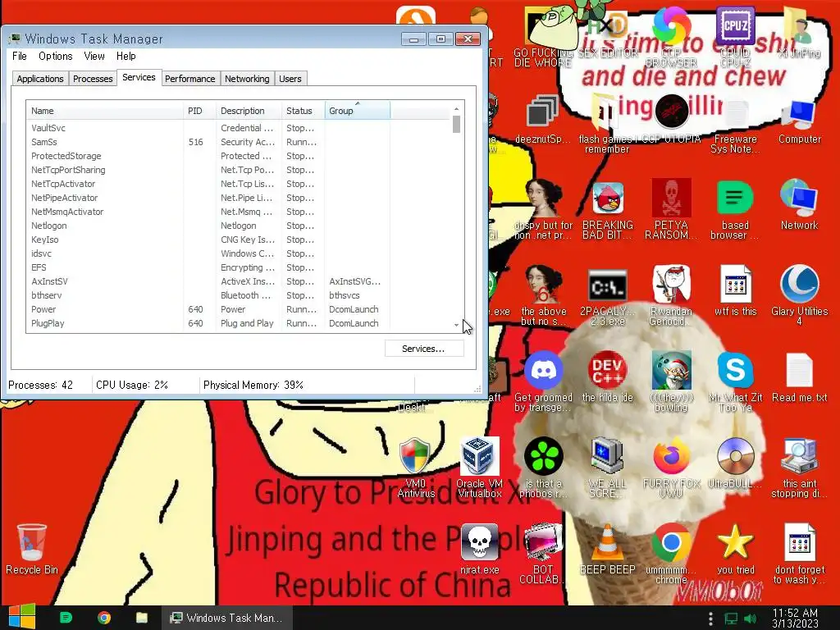This screenshot has height=630, width=840.
Task: Switch to the Users tab
Action: pyautogui.click(x=290, y=79)
